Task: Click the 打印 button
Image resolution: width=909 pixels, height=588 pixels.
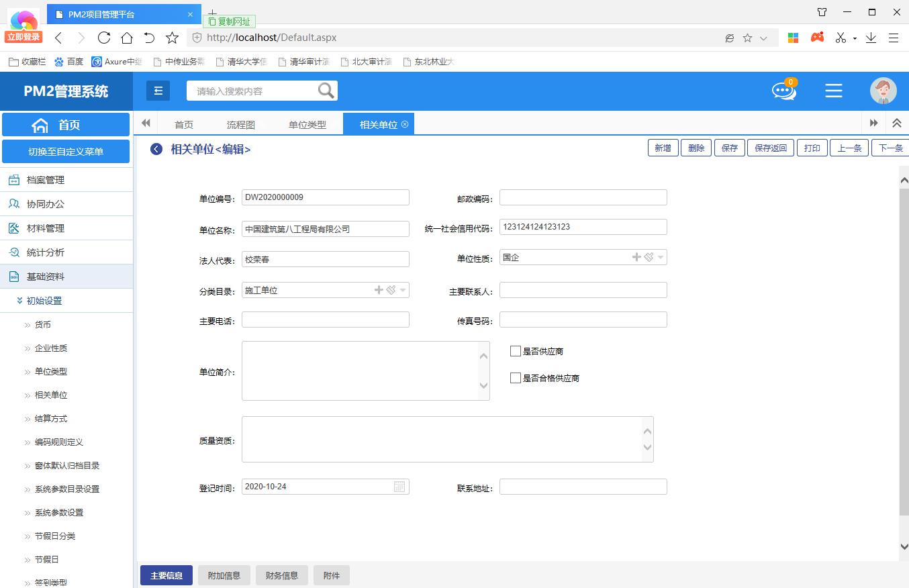Action: 812,148
